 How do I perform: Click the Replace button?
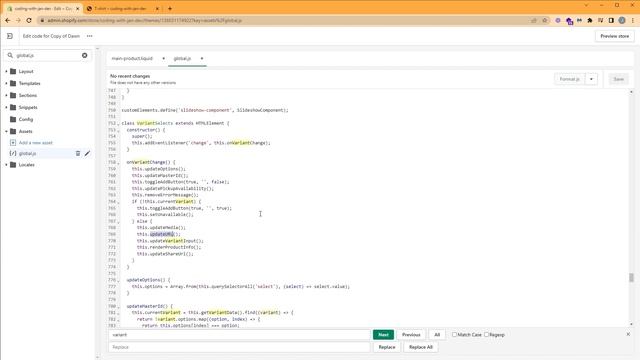[x=387, y=347]
